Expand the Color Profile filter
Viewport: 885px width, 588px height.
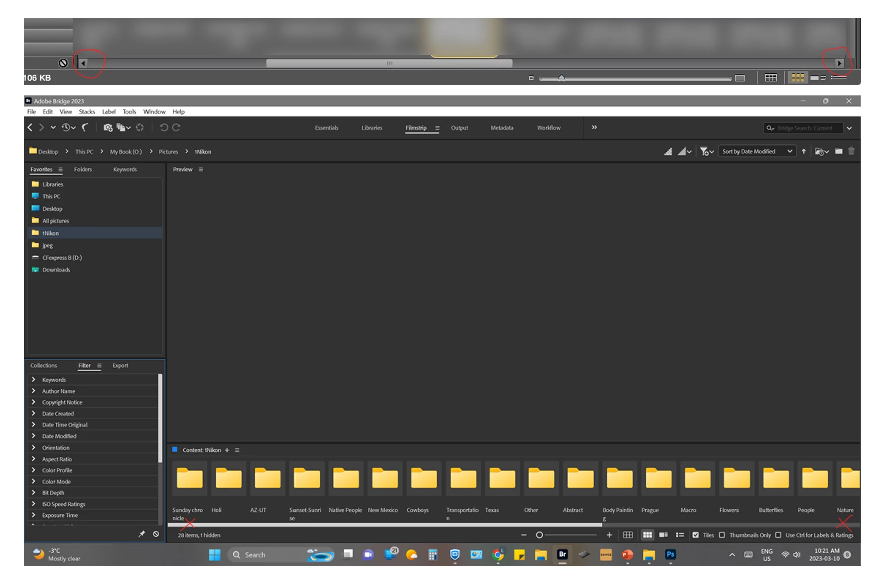tap(34, 470)
